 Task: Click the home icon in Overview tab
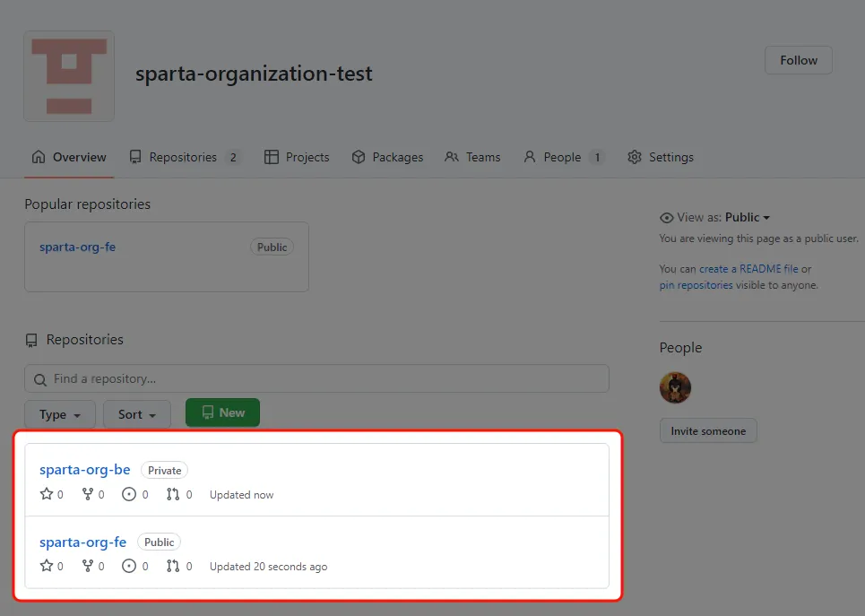(x=39, y=157)
